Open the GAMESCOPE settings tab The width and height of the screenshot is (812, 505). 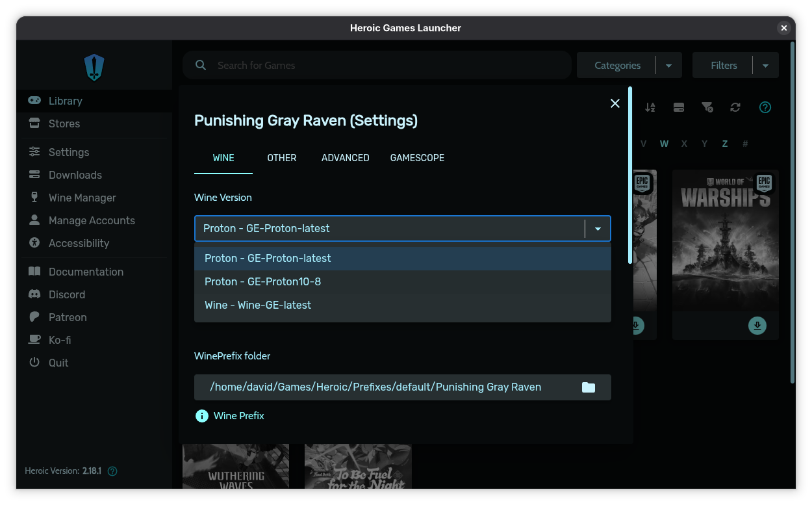click(417, 158)
